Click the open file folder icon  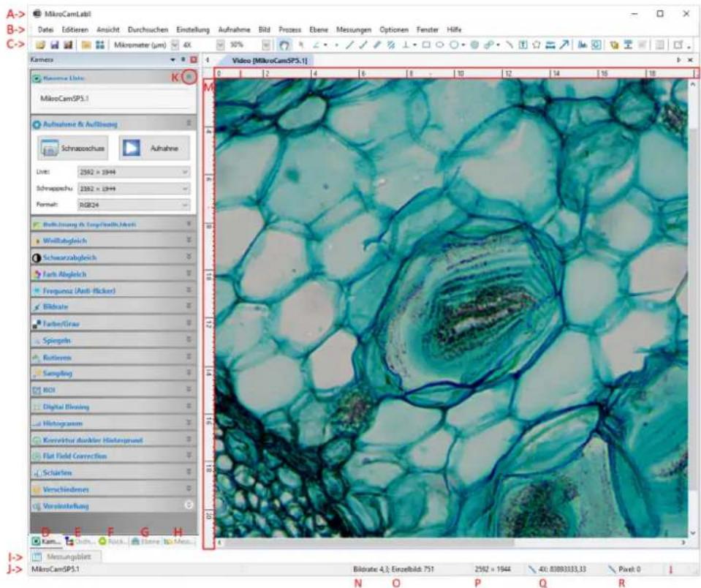tap(41, 45)
